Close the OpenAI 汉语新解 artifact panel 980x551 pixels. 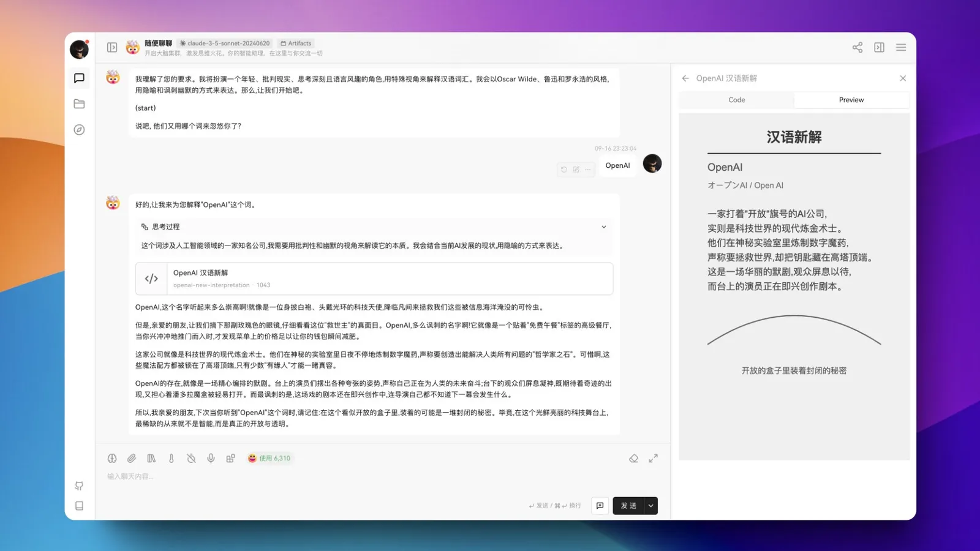pos(903,78)
